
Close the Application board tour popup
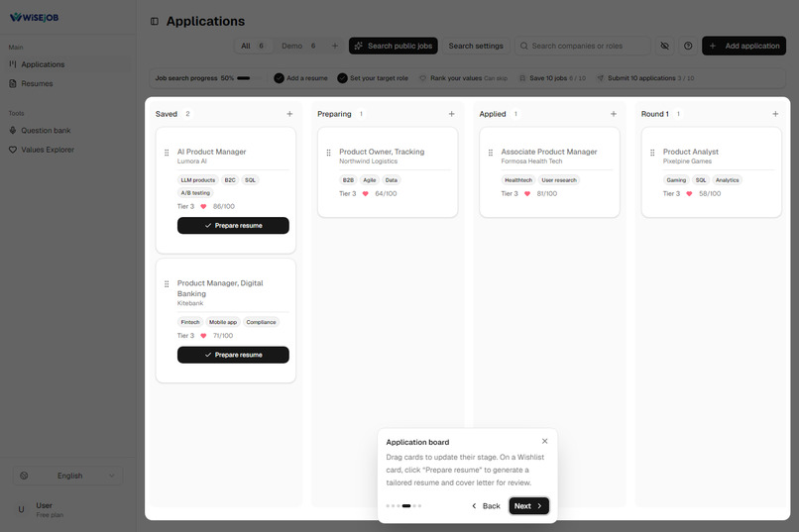(544, 442)
